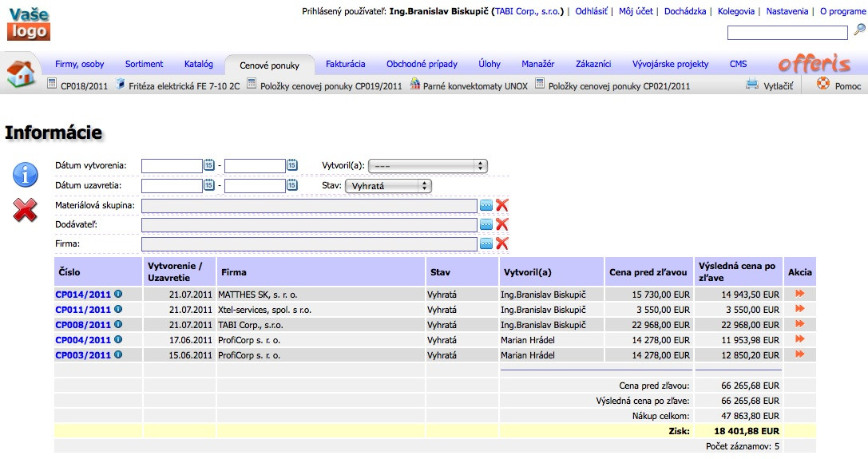Open the Dochádzka link
Viewport: 868px width, 459px height.
coord(685,11)
